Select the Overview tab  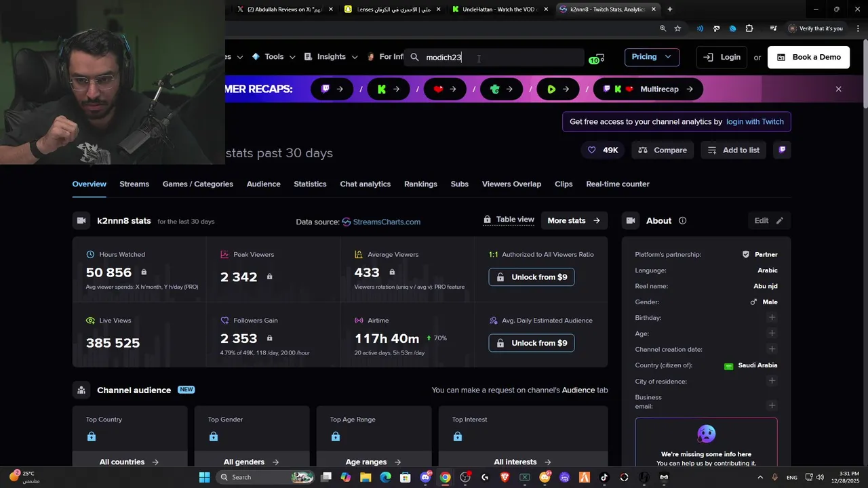90,184
